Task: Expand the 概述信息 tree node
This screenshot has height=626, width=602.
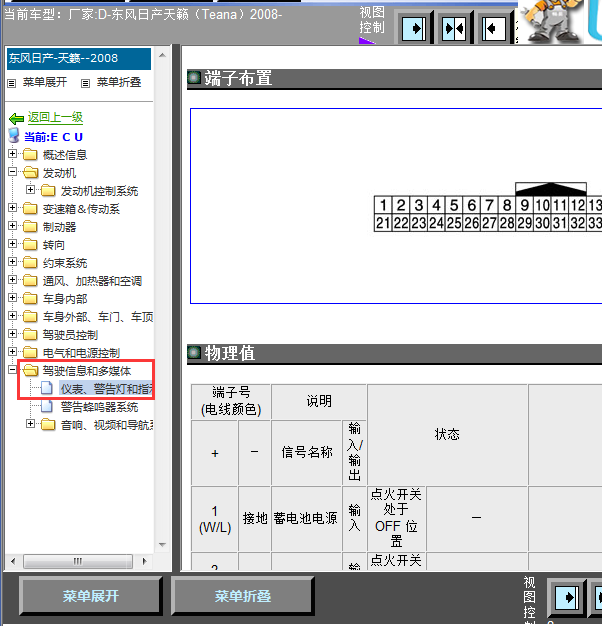Action: [12, 153]
